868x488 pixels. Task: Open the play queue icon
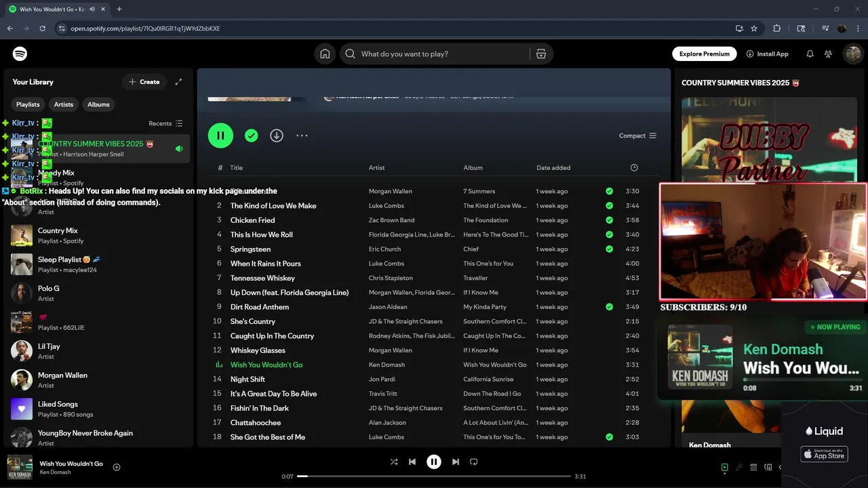coord(753,467)
